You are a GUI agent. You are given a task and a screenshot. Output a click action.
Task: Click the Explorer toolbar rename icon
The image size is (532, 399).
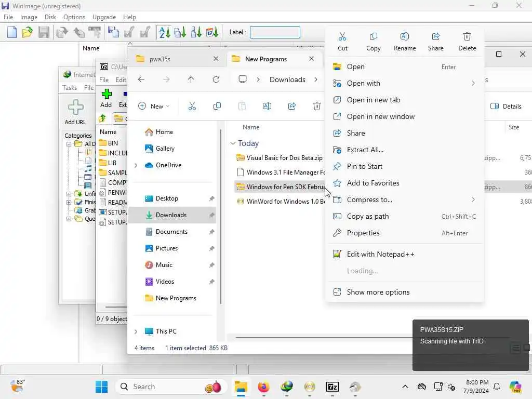click(267, 106)
